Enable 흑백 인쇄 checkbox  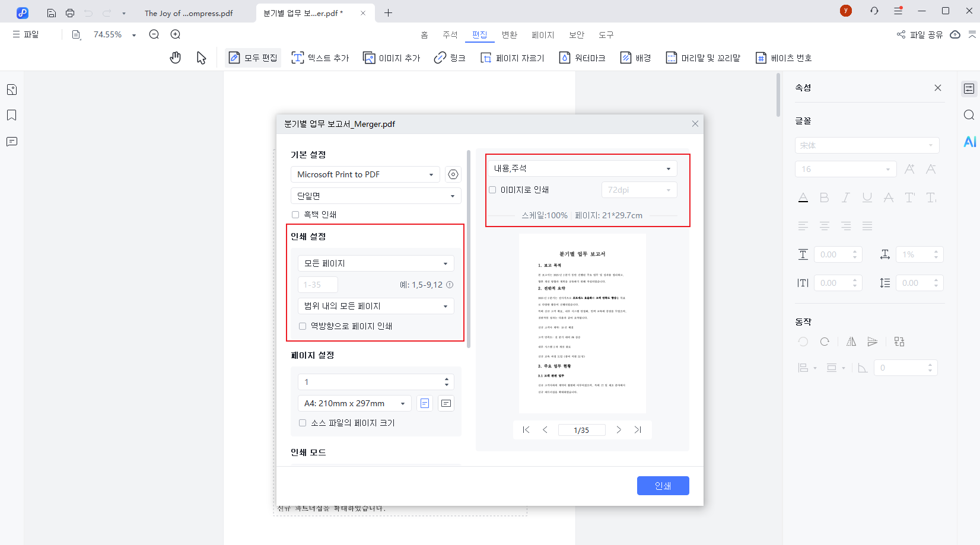pyautogui.click(x=295, y=215)
